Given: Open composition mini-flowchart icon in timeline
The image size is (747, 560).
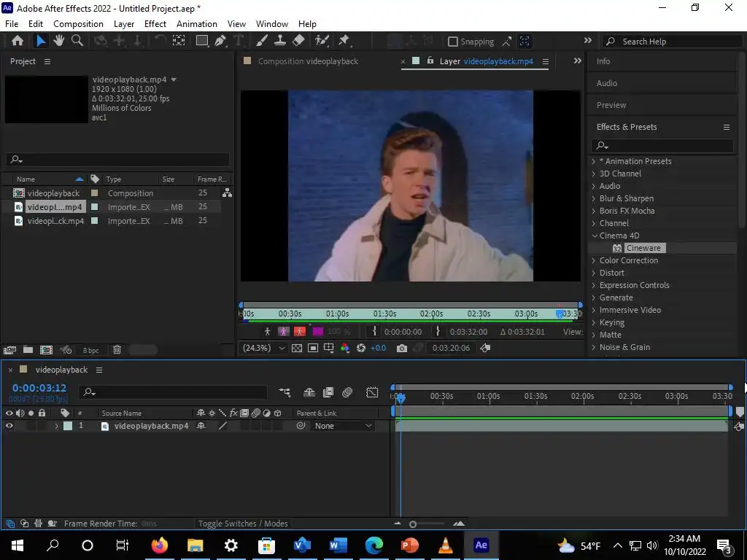Looking at the screenshot, I should [285, 392].
